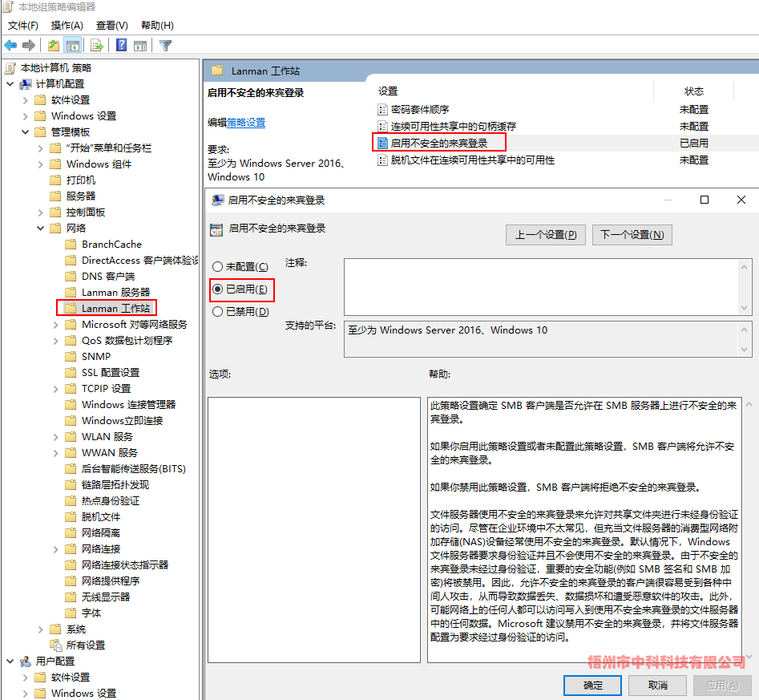Viewport: 759px width, 700px height.
Task: Open the 查看(V) menu
Action: point(111,26)
